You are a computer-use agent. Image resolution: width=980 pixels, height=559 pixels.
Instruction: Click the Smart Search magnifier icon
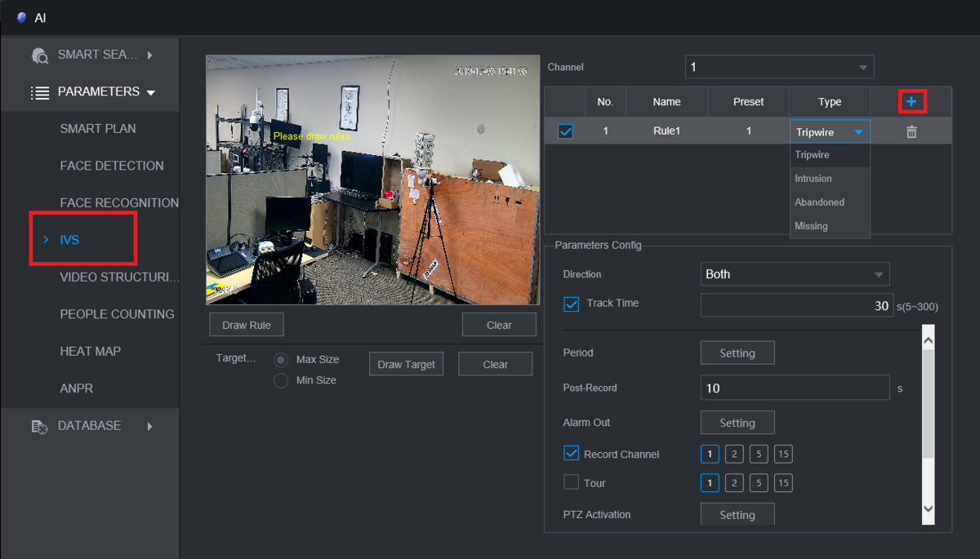[x=39, y=55]
